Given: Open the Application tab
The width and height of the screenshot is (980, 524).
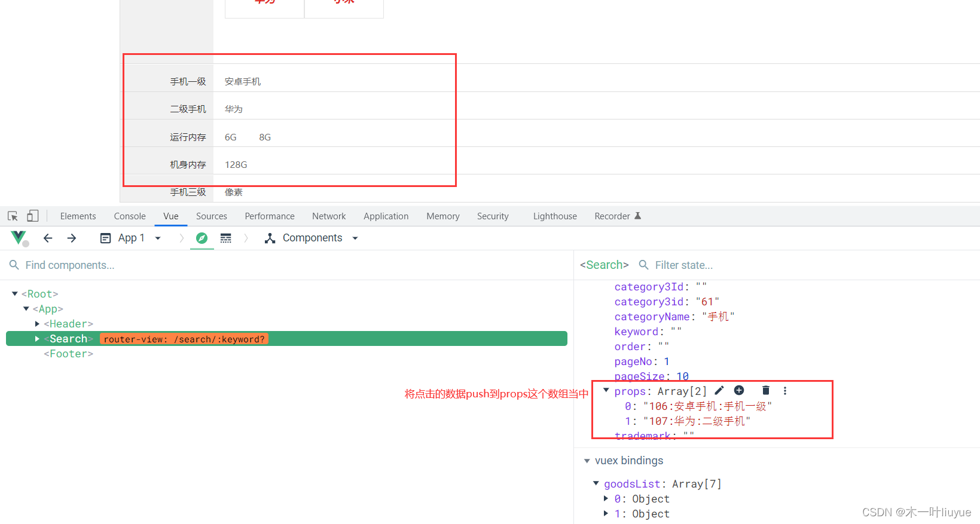Looking at the screenshot, I should point(386,216).
